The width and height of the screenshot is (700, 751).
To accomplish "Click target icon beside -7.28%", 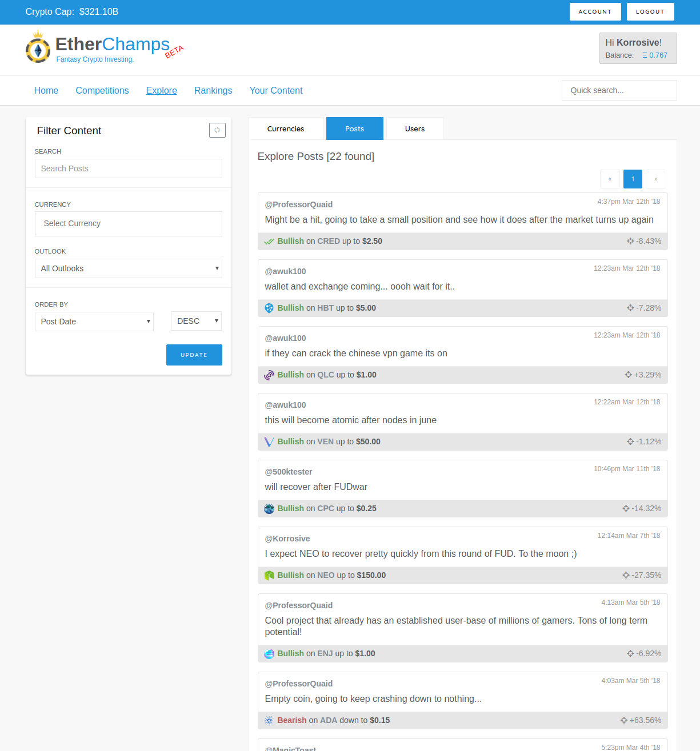I will coord(630,308).
